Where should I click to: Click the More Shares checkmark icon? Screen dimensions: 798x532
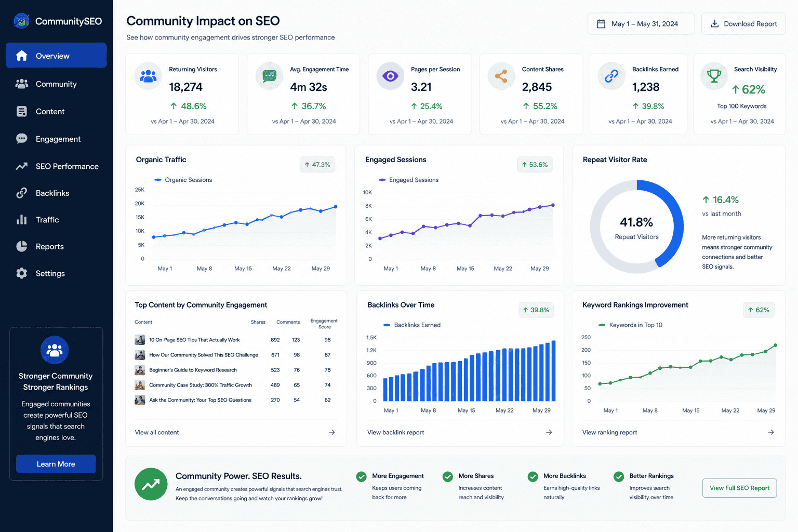click(448, 476)
